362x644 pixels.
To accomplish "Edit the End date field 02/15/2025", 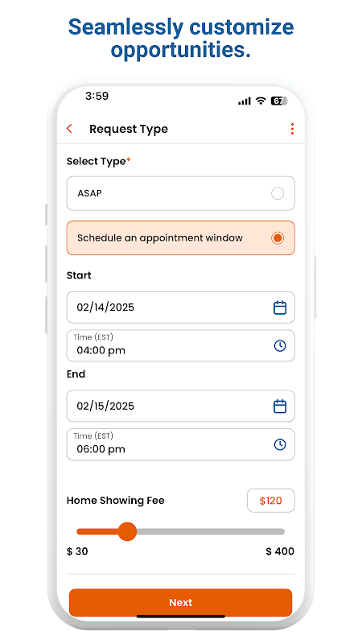I will (x=180, y=406).
